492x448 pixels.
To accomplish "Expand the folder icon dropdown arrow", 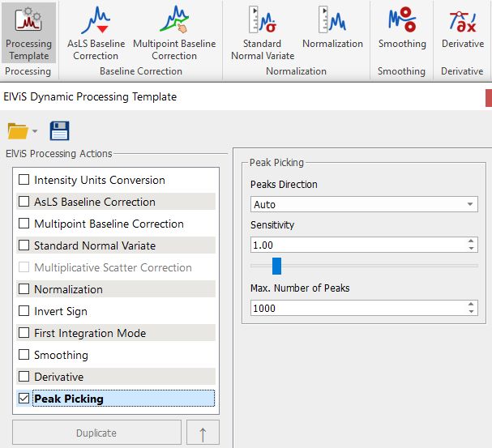I will [x=35, y=131].
